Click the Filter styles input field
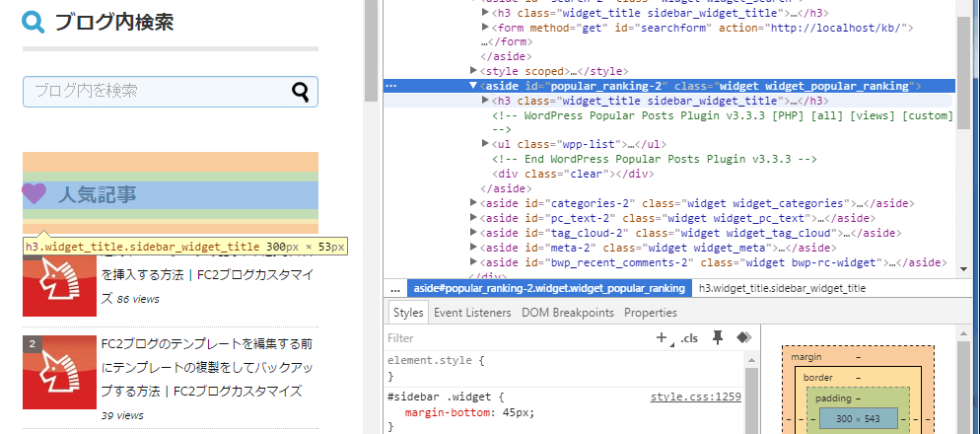The image size is (980, 434). (x=513, y=338)
